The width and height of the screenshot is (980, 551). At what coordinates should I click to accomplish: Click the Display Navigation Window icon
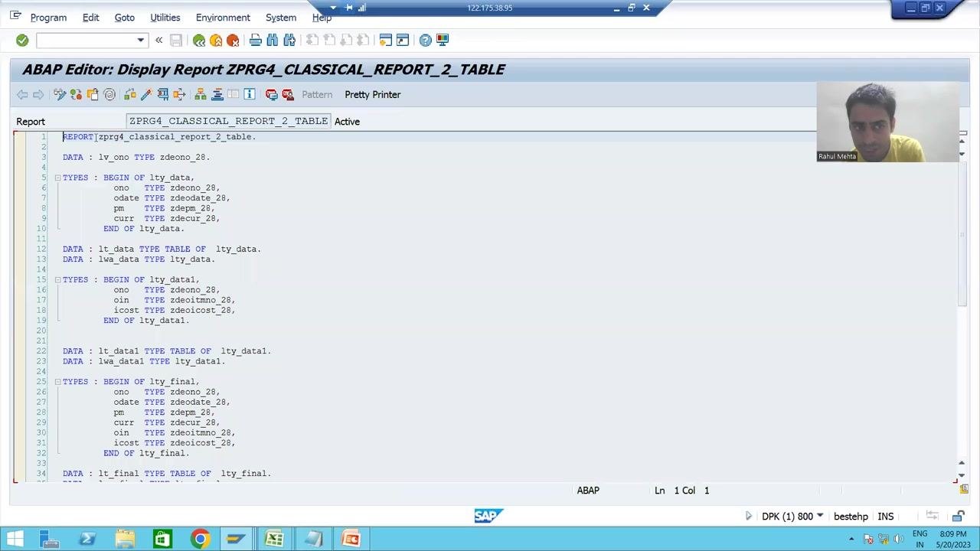pyautogui.click(x=217, y=94)
